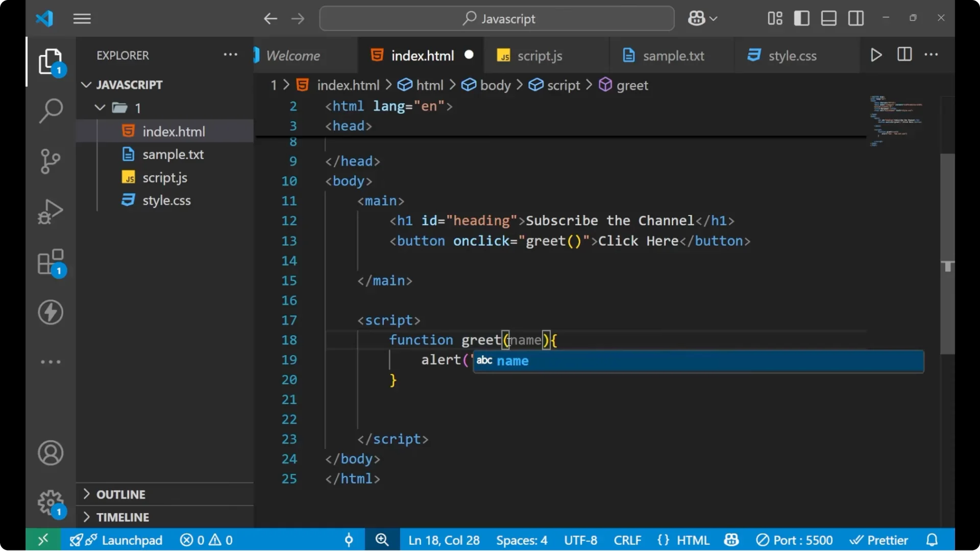980x551 pixels.
Task: Toggle the Secondary Side Bar
Action: coord(855,18)
